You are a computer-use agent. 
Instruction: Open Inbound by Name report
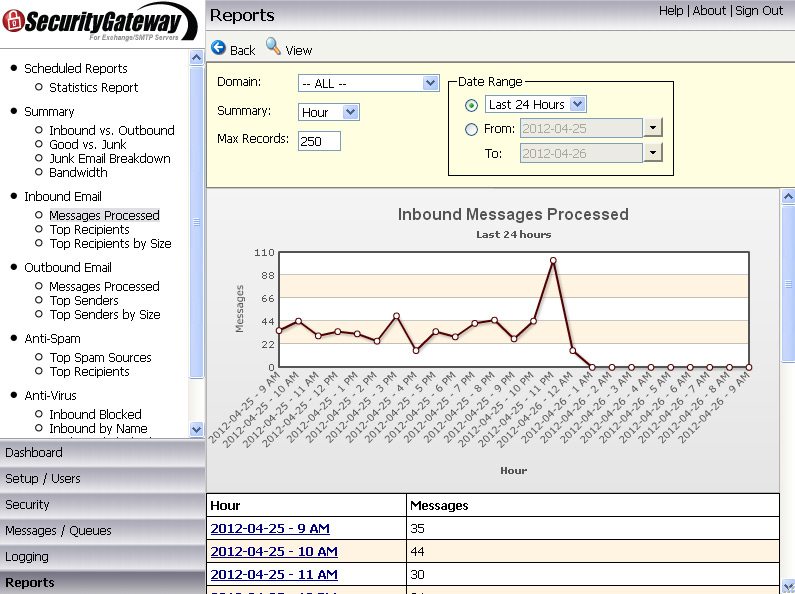pos(98,428)
